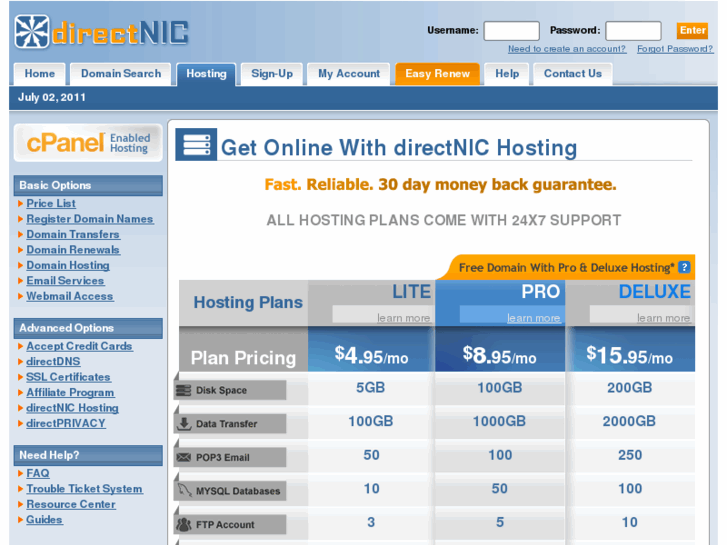Viewport: 727px width, 545px height.
Task: Click the directNIC snowflake logo icon
Action: pyautogui.click(x=32, y=32)
